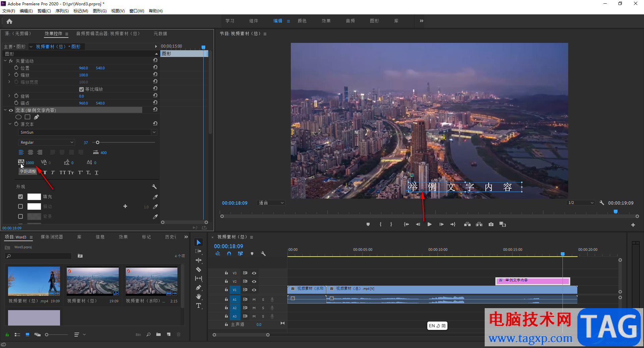Viewport: 644px width, 348px height.
Task: Open the Sequence menu
Action: pos(62,11)
